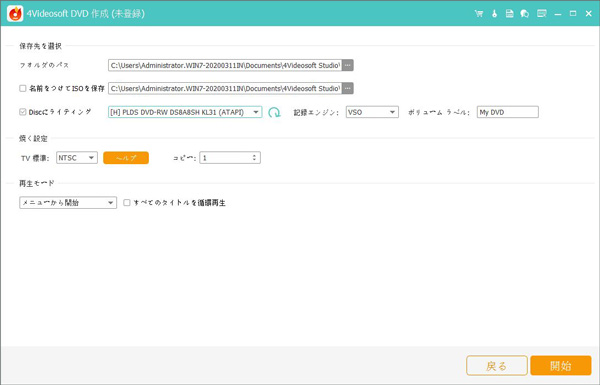This screenshot has height=385, width=600.
Task: Close the 4Videosoft DVD window
Action: click(x=589, y=14)
